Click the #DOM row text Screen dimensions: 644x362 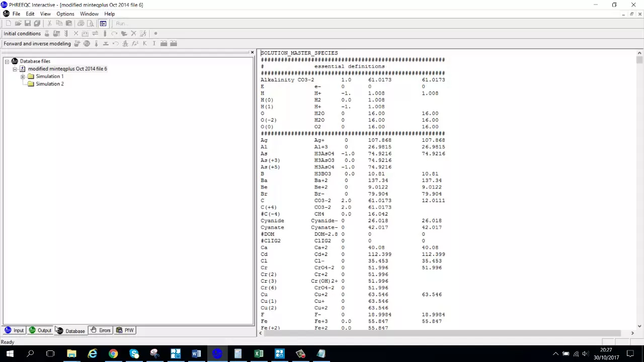343,234
